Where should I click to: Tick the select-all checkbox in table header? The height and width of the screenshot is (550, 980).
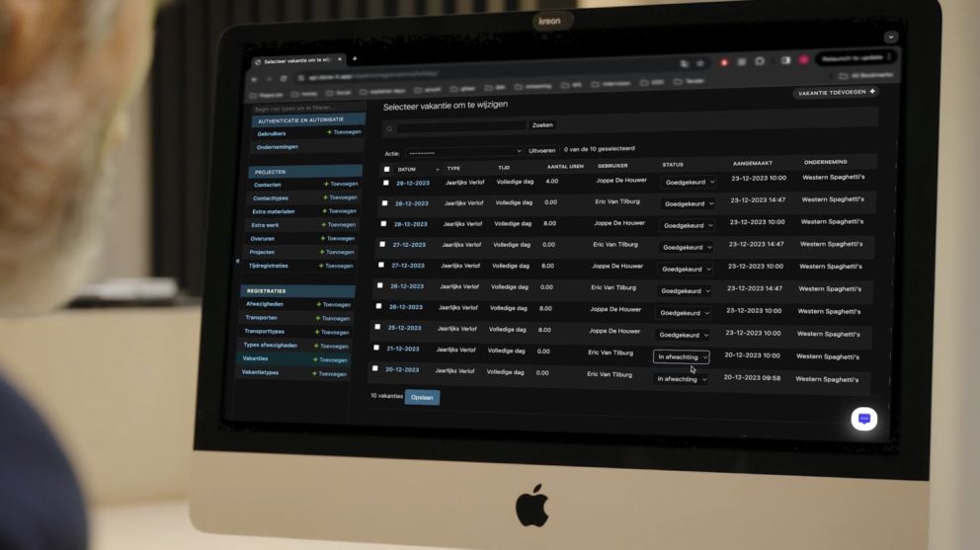tap(386, 169)
